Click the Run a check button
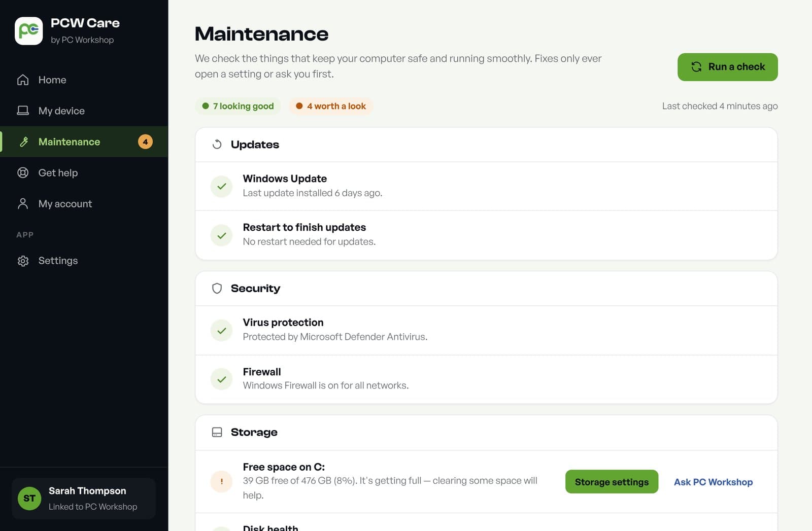 point(727,67)
